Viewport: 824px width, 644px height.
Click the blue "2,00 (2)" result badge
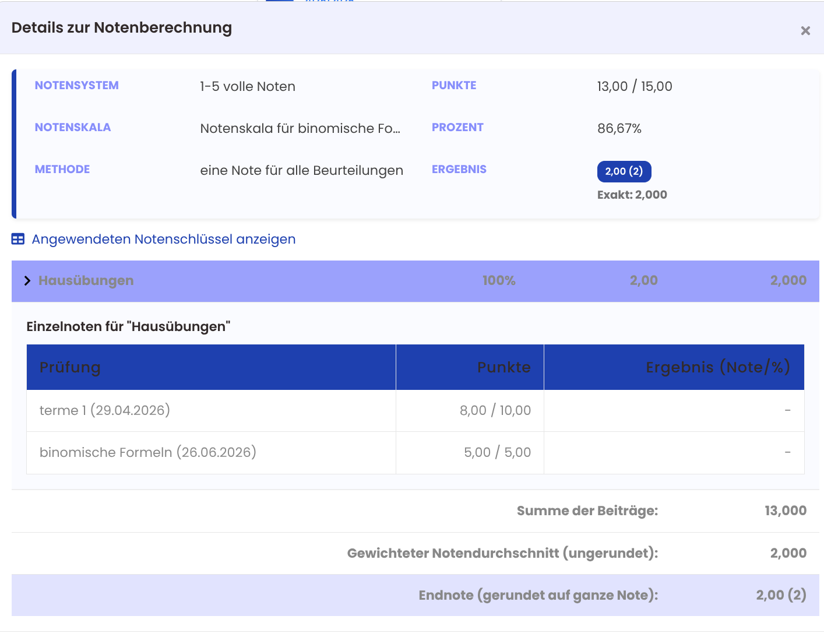624,171
